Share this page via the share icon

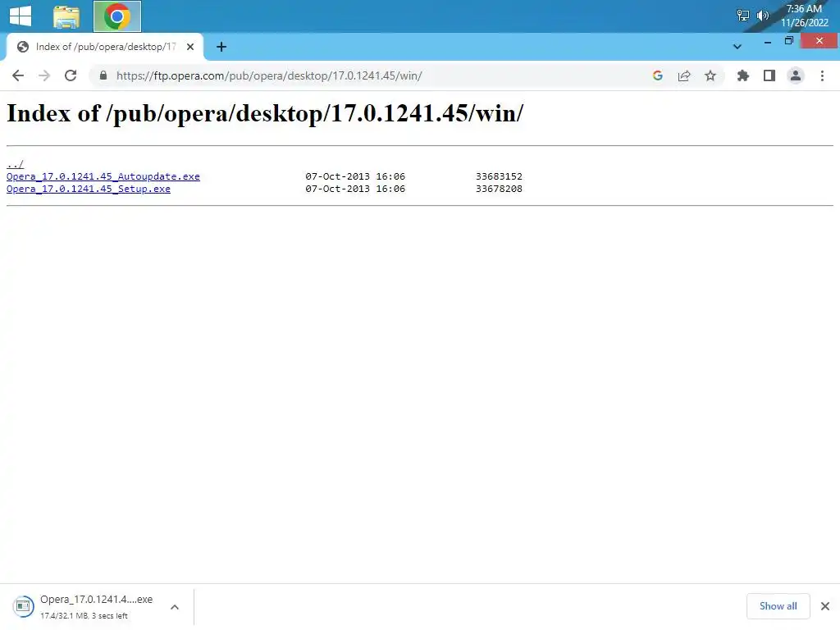pos(684,75)
